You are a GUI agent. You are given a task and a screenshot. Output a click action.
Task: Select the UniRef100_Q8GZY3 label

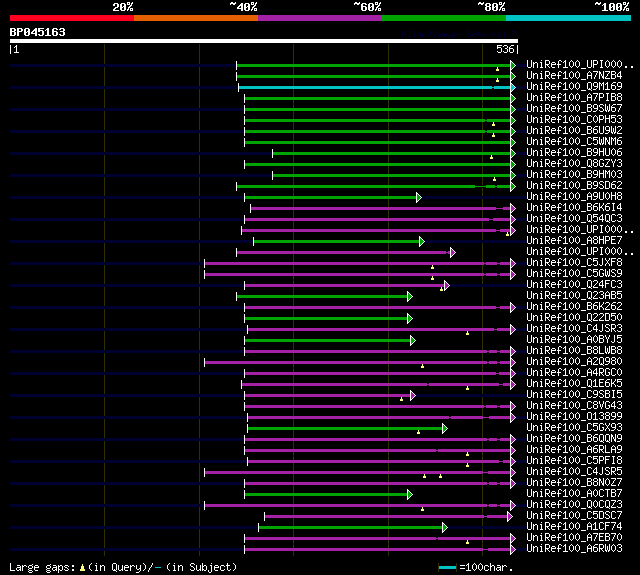[x=574, y=164]
